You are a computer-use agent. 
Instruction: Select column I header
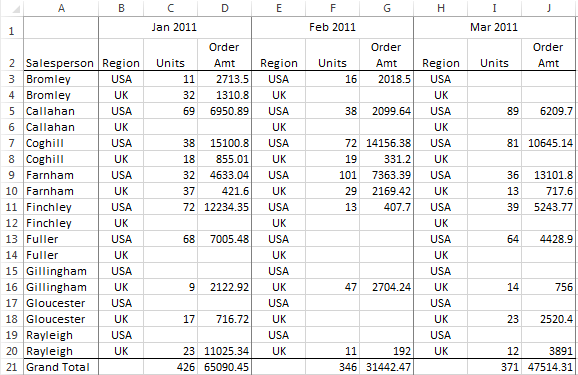(x=494, y=8)
